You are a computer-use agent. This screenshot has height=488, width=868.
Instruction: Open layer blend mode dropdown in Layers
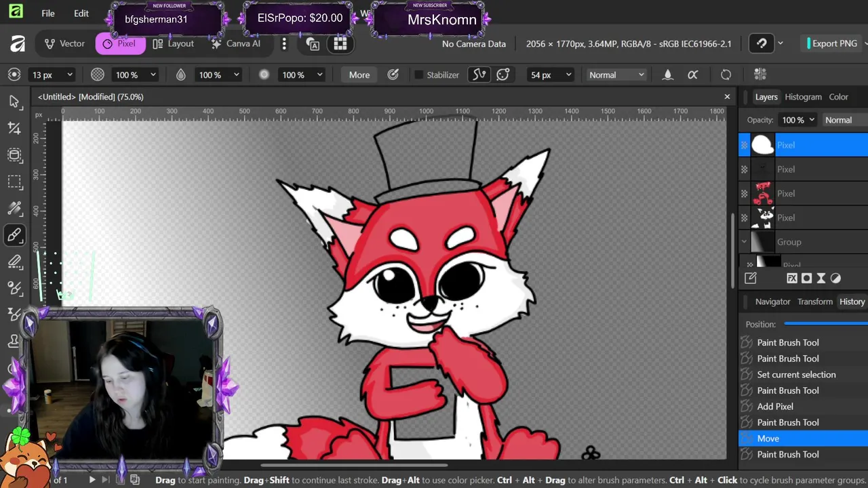click(x=844, y=120)
